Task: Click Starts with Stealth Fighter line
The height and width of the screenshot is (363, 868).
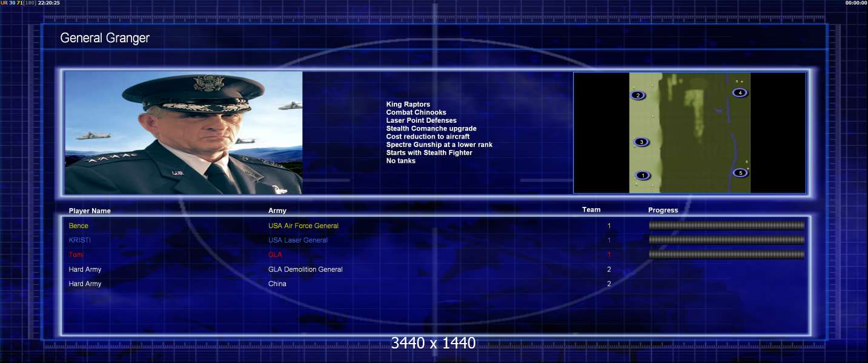Action: (429, 152)
